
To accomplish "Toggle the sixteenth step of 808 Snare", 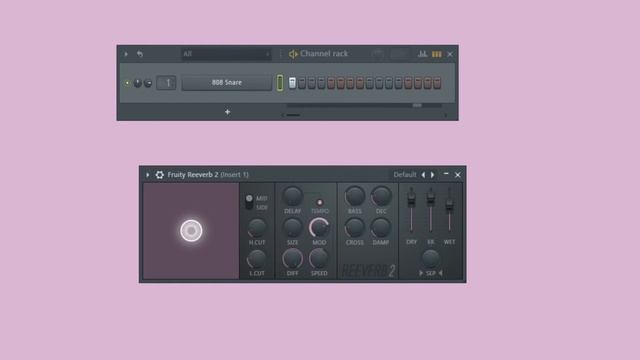I will pos(437,83).
